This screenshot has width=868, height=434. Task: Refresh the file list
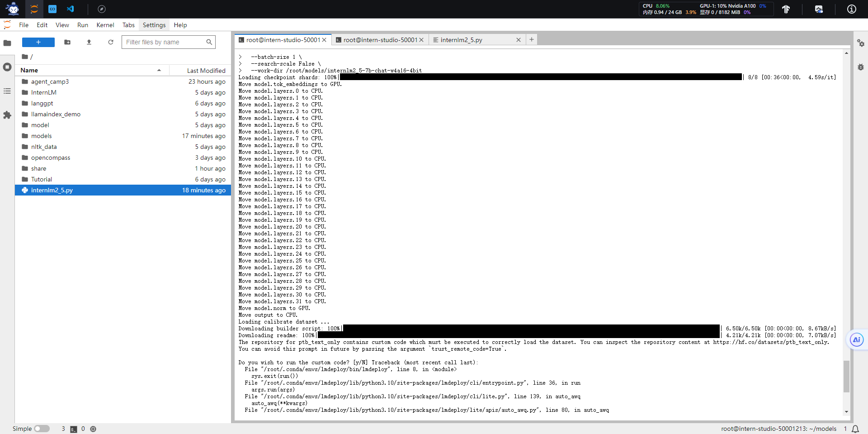(111, 42)
